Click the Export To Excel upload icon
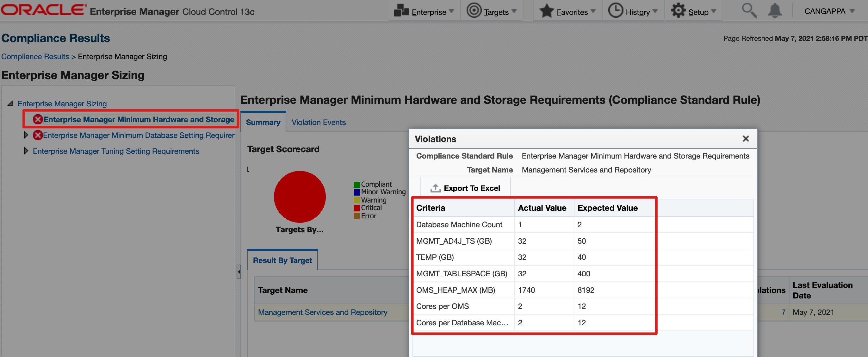Viewport: 868px width, 357px height. pos(435,188)
